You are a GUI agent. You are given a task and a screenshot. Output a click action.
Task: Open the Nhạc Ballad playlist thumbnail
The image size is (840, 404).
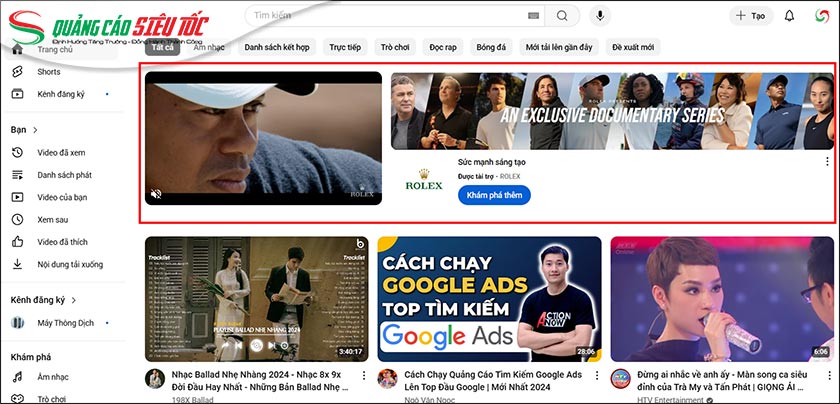(x=257, y=299)
